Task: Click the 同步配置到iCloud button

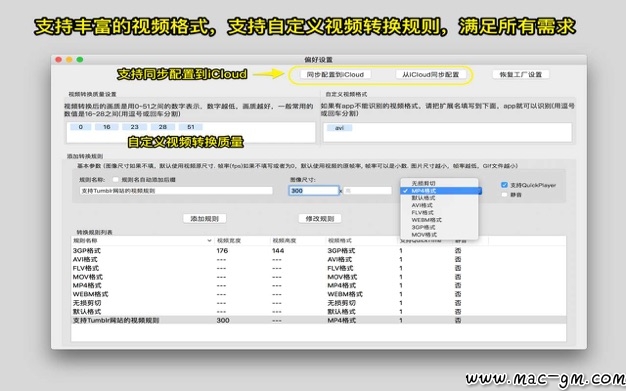Action: (335, 74)
